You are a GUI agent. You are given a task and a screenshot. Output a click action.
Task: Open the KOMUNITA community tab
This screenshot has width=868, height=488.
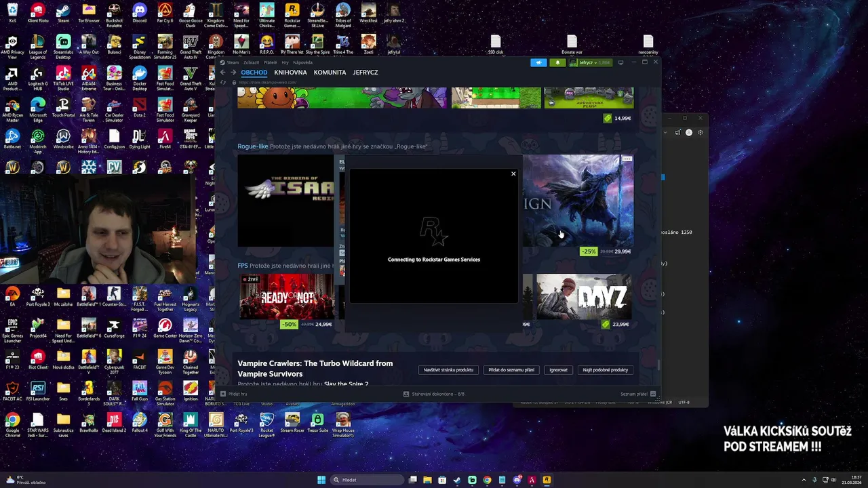click(330, 73)
